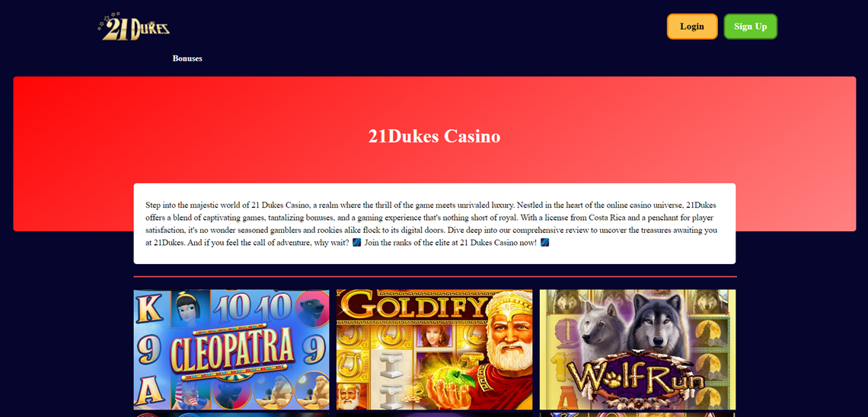Click the white wolf in Wolf Run
The width and height of the screenshot is (868, 417).
pos(599,326)
